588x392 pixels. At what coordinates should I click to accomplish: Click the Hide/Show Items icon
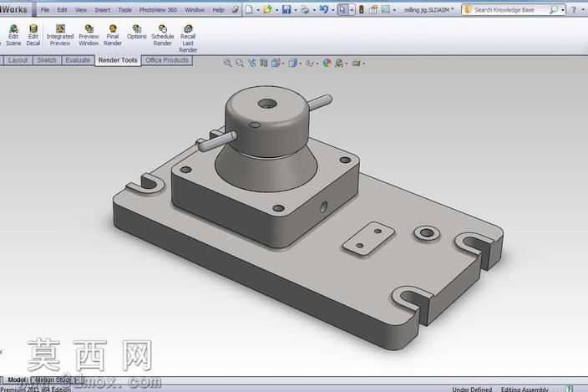[x=310, y=63]
